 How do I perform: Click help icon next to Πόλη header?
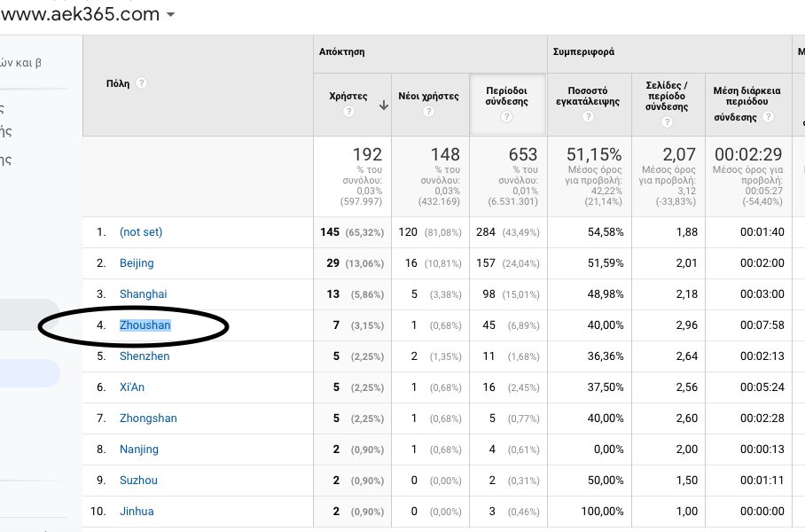pyautogui.click(x=142, y=83)
